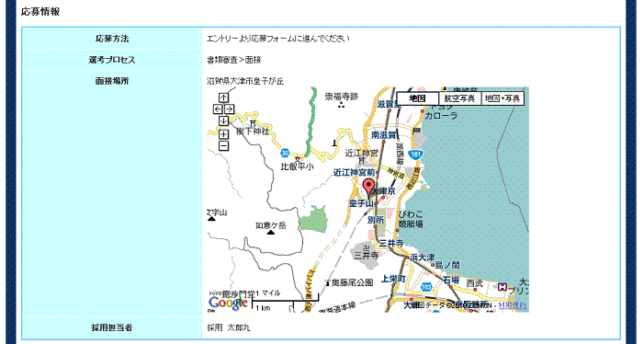Click the 浜大津 station label
The image size is (644, 344).
(423, 258)
